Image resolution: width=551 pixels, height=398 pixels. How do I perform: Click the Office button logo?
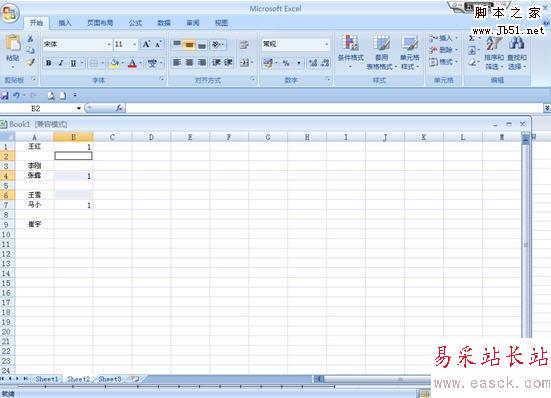(10, 13)
